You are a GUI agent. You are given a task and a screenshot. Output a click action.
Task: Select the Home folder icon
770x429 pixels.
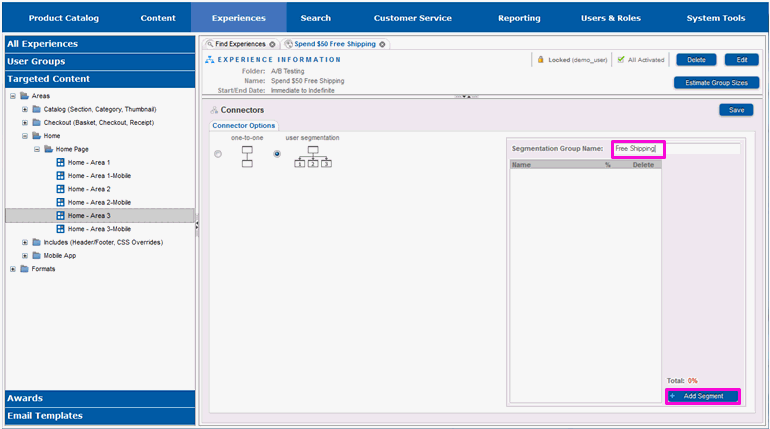pyautogui.click(x=36, y=135)
